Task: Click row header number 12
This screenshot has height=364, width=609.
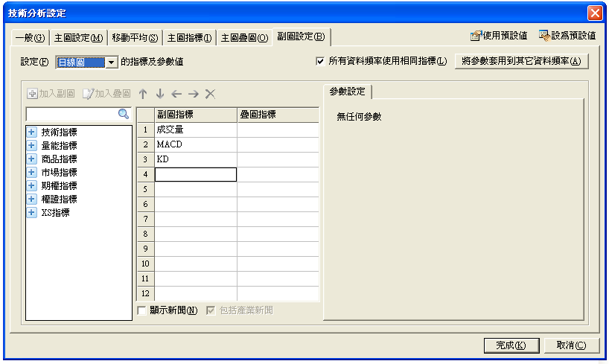Action: 146,294
